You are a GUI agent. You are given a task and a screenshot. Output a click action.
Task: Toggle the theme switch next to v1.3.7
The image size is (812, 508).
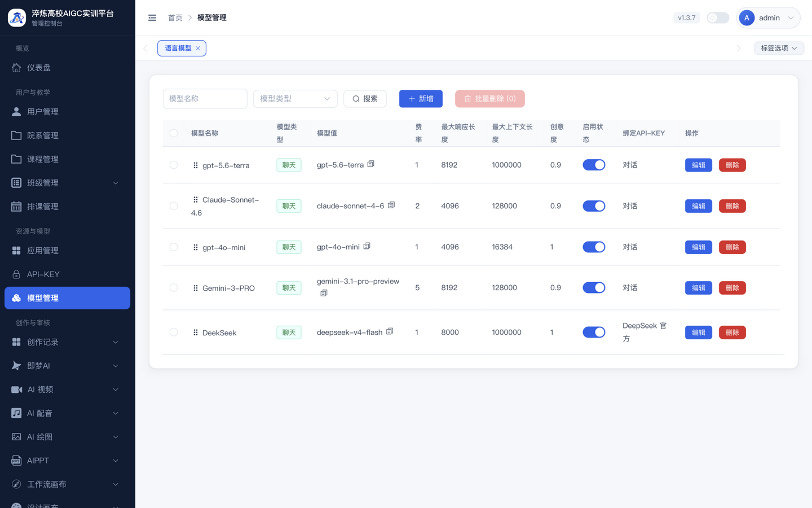pyautogui.click(x=718, y=18)
